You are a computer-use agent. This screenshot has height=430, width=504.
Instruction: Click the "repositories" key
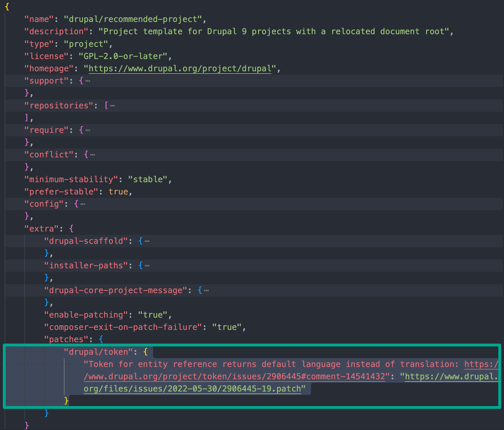[59, 106]
